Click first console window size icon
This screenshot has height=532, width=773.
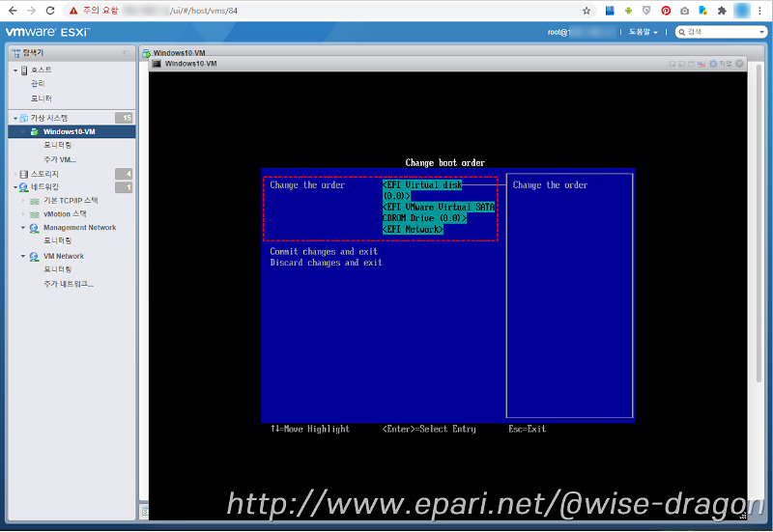coord(672,64)
